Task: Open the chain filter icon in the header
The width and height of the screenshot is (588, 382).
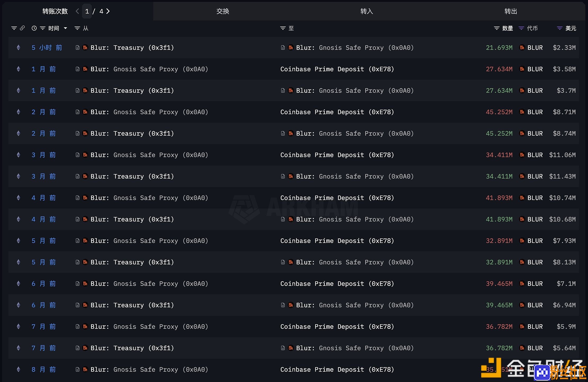Action: point(14,28)
